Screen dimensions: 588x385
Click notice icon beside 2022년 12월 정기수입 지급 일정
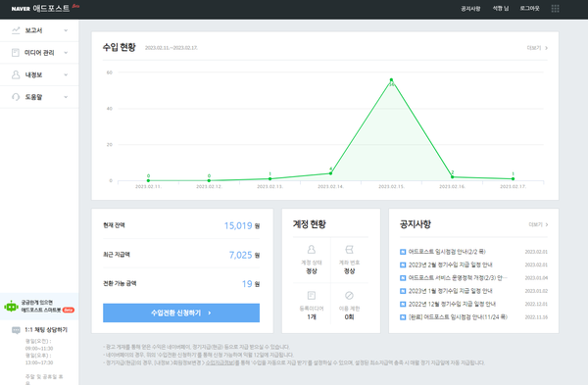[x=403, y=304]
